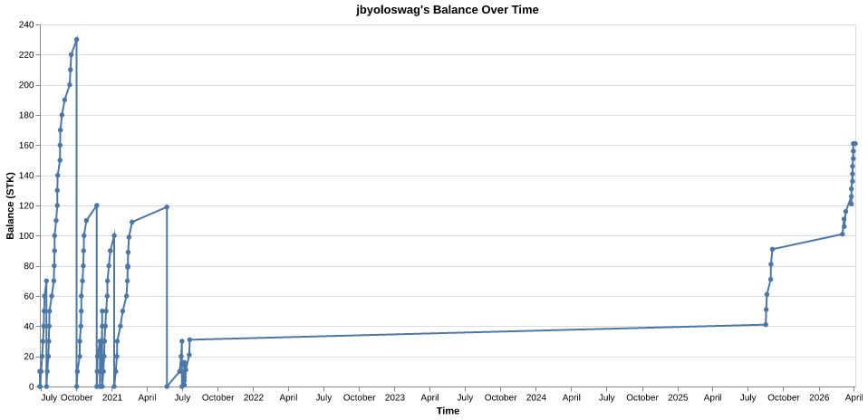Click the 101 balance point in early 2026
The image size is (868, 420).
click(842, 234)
